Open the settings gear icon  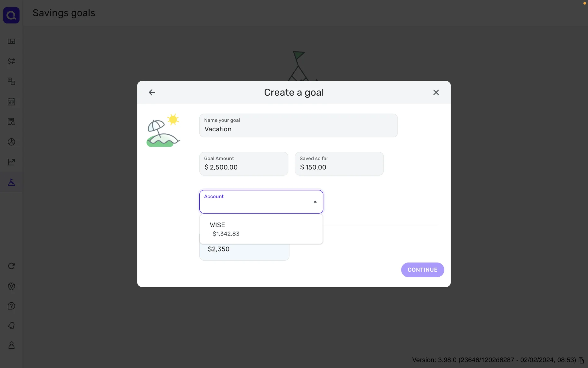pos(11,286)
